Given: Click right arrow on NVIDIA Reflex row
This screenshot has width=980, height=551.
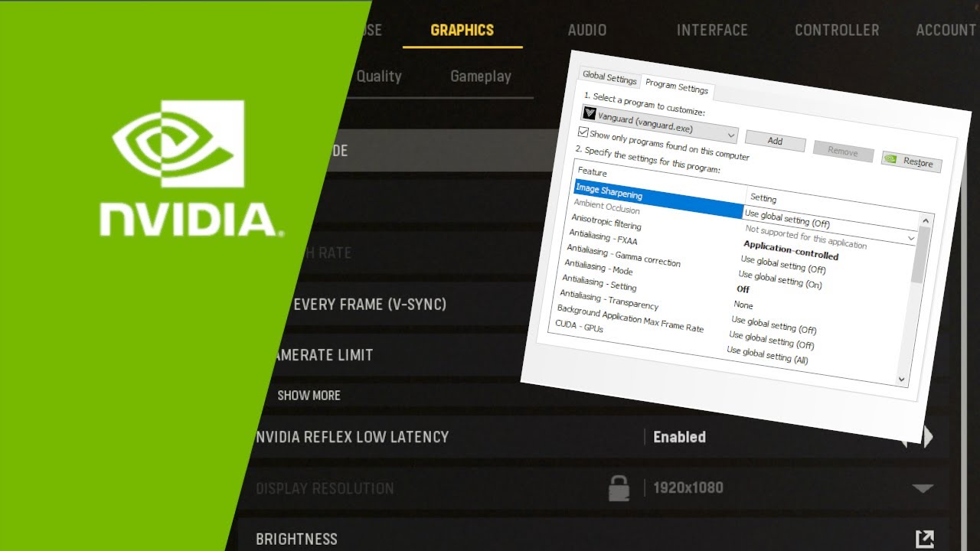Looking at the screenshot, I should (x=929, y=437).
